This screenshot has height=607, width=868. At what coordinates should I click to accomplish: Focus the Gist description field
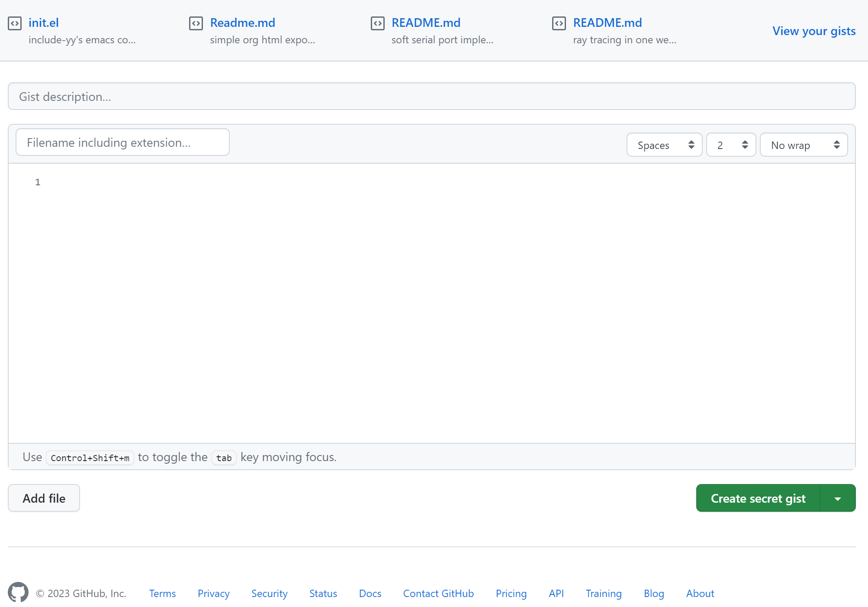(431, 97)
